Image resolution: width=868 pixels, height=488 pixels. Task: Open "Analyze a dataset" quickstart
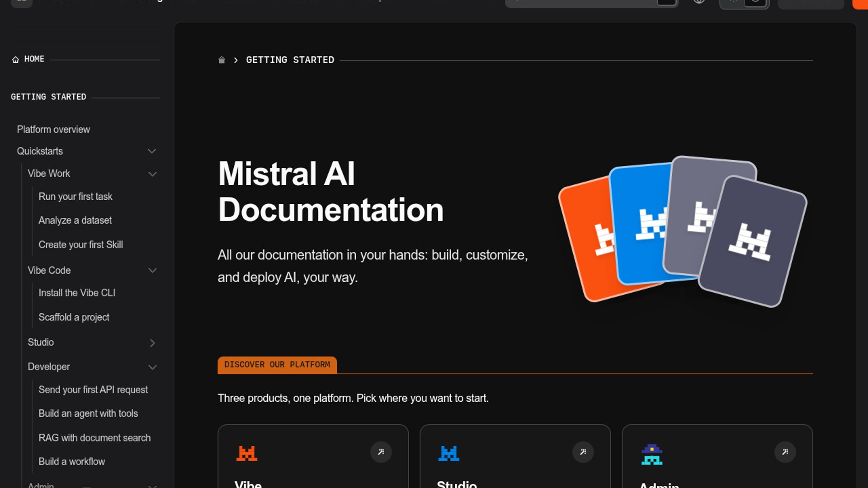(75, 221)
